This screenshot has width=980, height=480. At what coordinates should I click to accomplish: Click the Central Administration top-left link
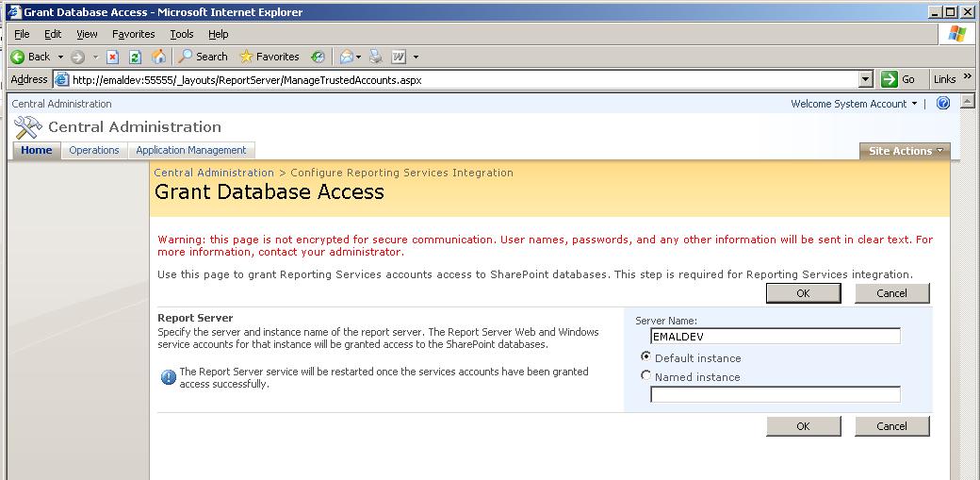click(61, 104)
